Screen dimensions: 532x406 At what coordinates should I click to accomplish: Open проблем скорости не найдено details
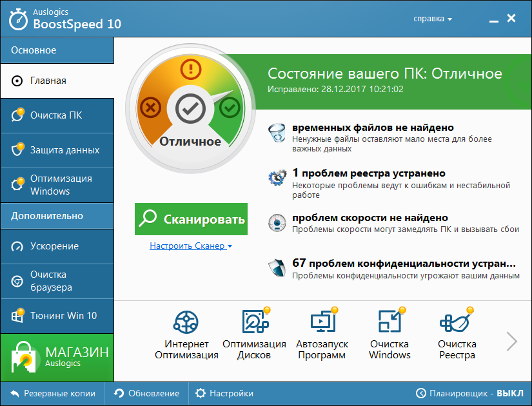(x=370, y=218)
